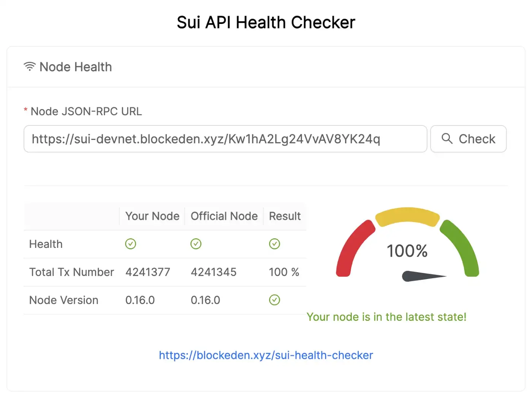This screenshot has width=532, height=398.
Task: Click the 4241345 official transaction count
Action: [214, 272]
